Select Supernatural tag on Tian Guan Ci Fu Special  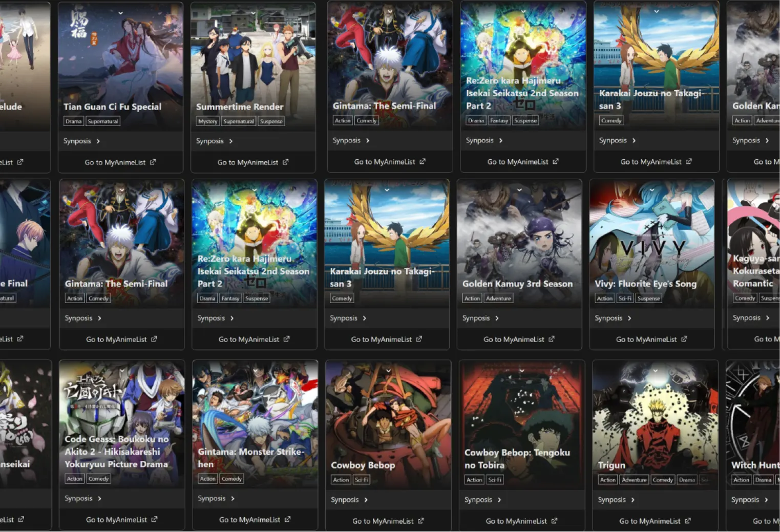click(x=103, y=121)
